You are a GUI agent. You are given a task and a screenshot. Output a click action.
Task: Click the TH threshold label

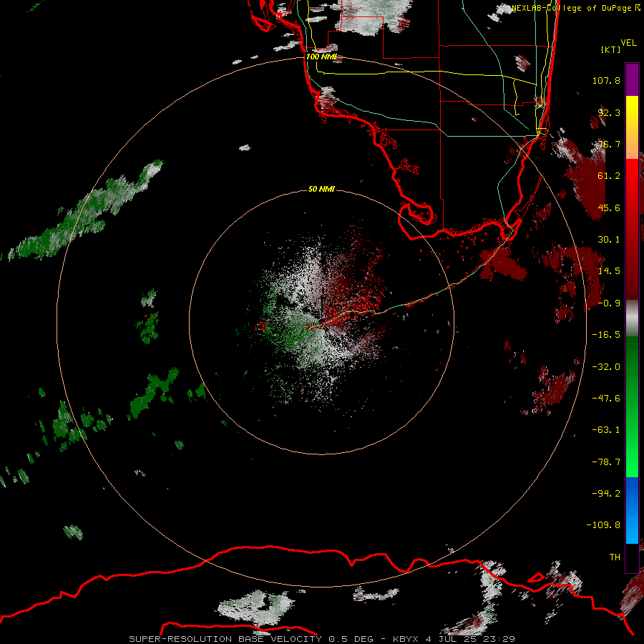[x=615, y=557]
